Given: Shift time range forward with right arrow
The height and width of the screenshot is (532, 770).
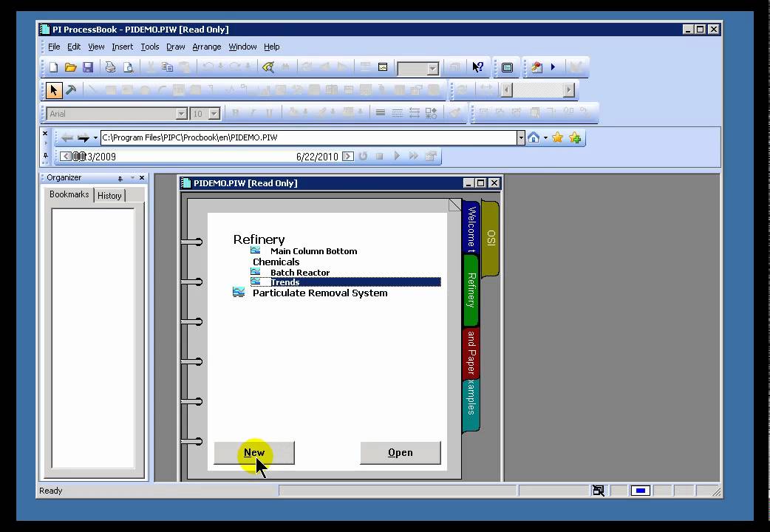Looking at the screenshot, I should (x=347, y=156).
